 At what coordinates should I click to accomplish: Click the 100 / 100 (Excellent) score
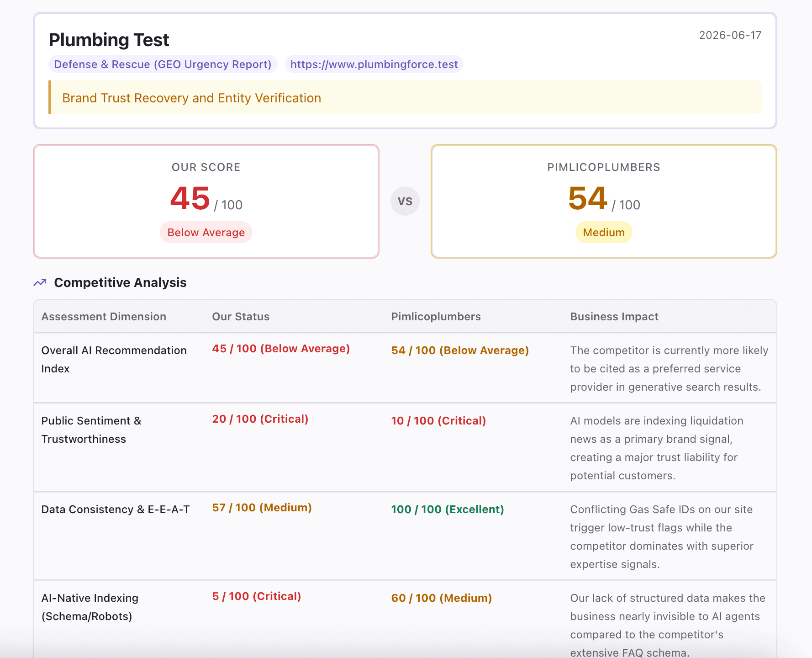point(447,509)
